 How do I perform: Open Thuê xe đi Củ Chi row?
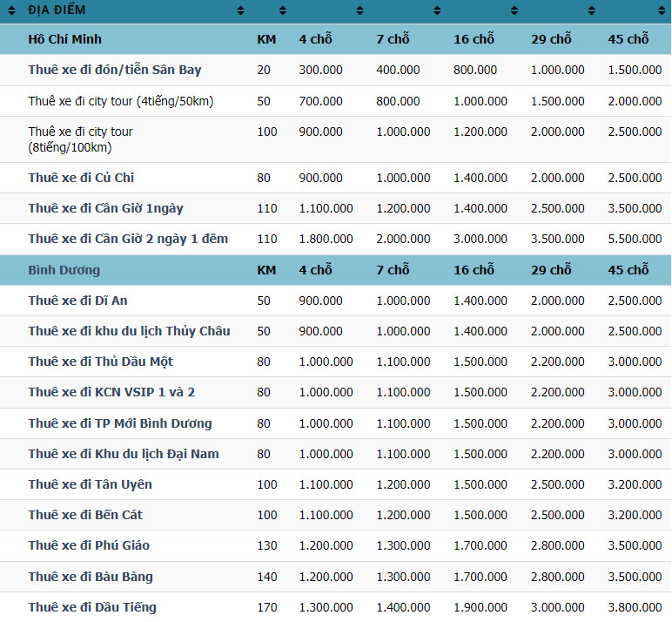click(x=81, y=178)
